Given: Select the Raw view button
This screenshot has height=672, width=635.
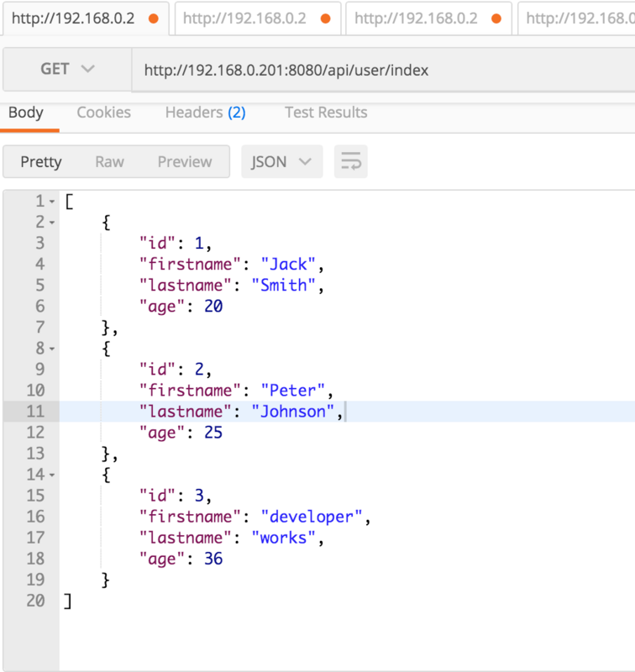Looking at the screenshot, I should pos(110,161).
